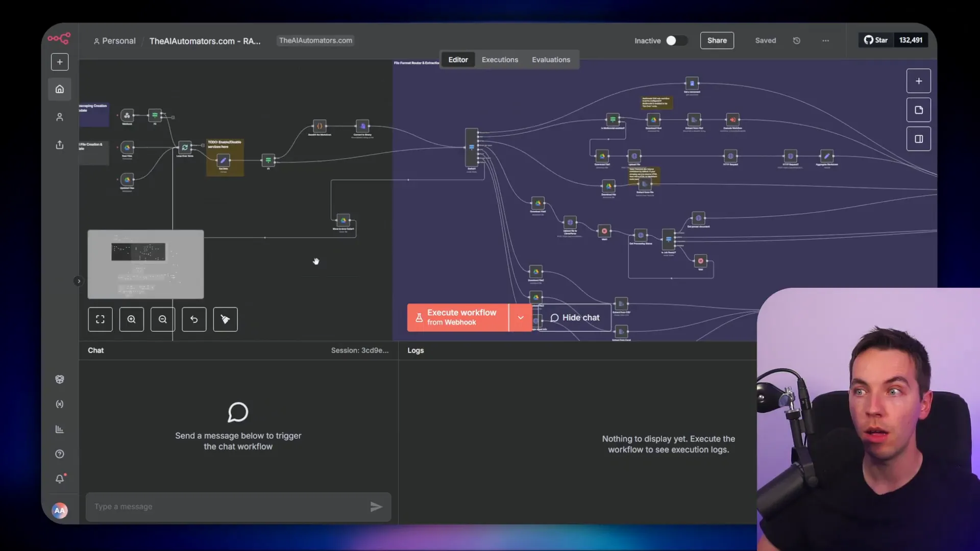
Task: Click the Logs panel header
Action: click(415, 350)
